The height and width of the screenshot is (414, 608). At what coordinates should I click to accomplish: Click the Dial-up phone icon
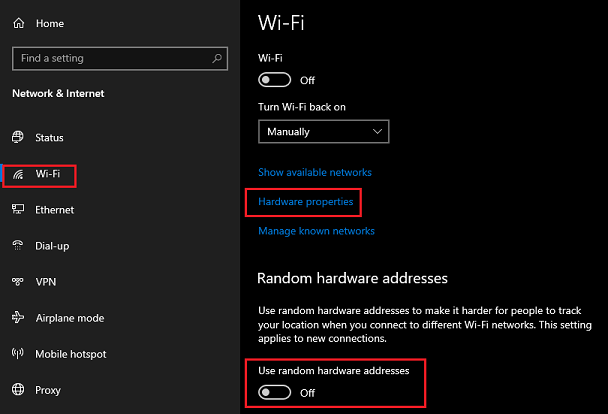[18, 245]
